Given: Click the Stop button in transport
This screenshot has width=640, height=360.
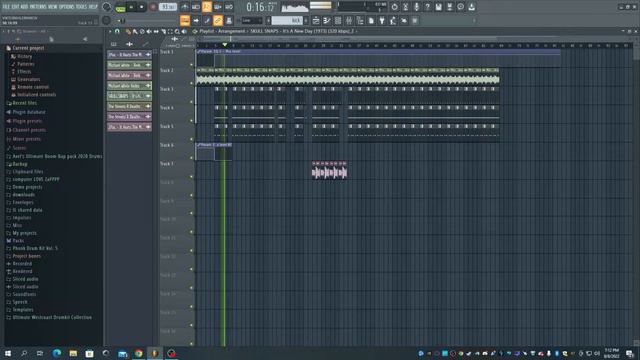Looking at the screenshot, I should [142, 7].
